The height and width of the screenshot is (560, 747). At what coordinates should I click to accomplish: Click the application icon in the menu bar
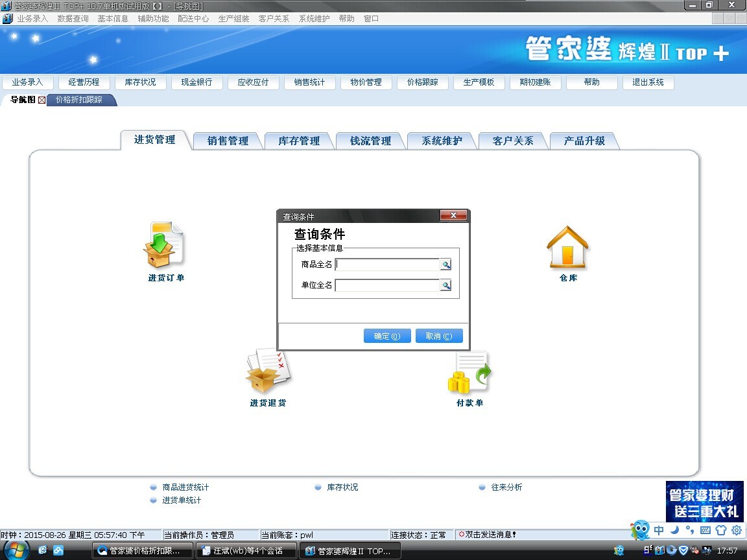[x=7, y=19]
